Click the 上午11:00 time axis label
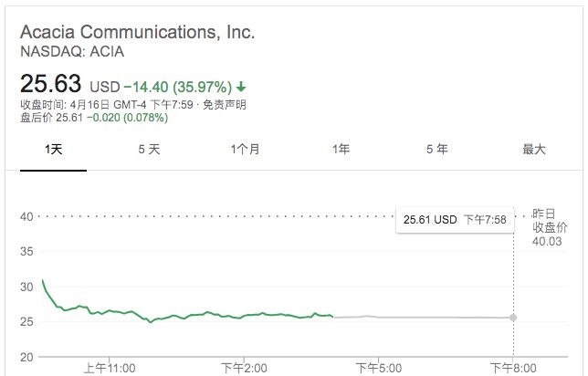Viewport: 588px width, 376px height. (110, 368)
